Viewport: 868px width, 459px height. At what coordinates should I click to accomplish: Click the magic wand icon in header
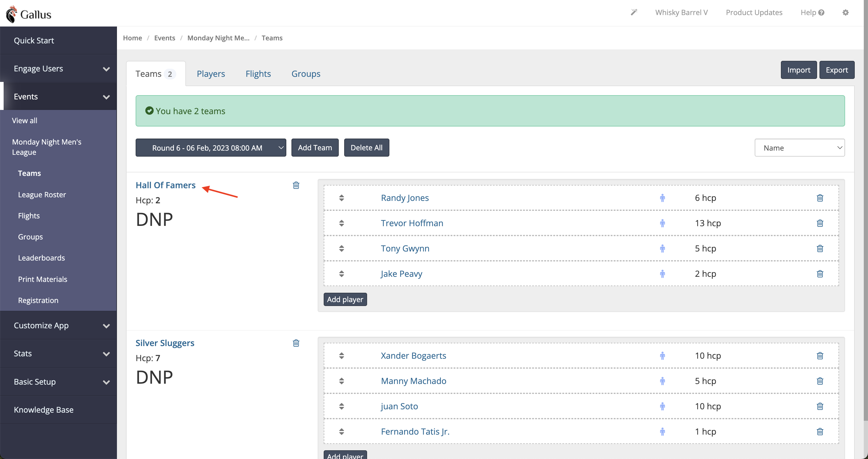(634, 12)
